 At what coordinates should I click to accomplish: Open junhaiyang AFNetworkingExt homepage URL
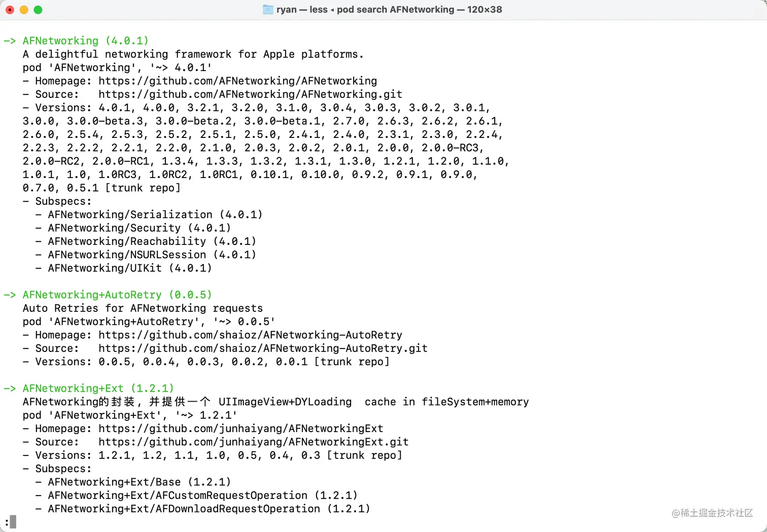tap(240, 429)
